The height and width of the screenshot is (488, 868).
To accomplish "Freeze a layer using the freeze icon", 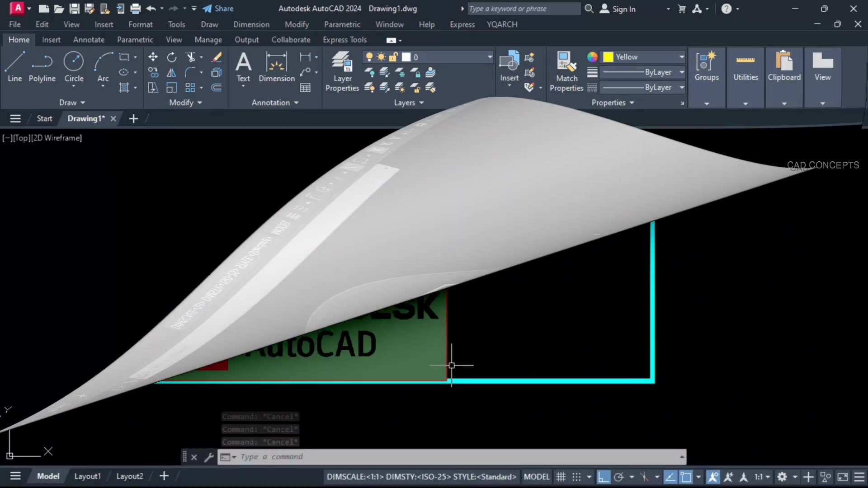I will coord(400,72).
